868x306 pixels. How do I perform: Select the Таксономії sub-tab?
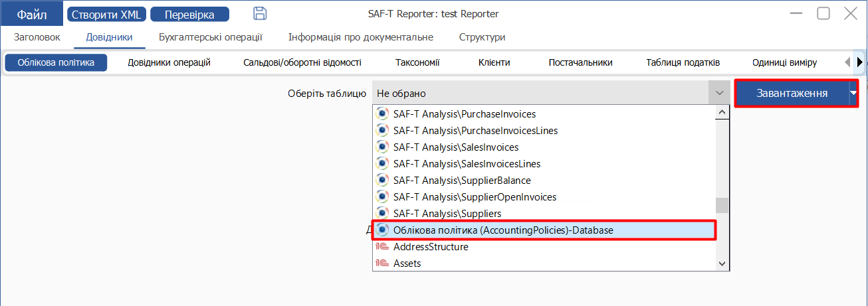417,62
